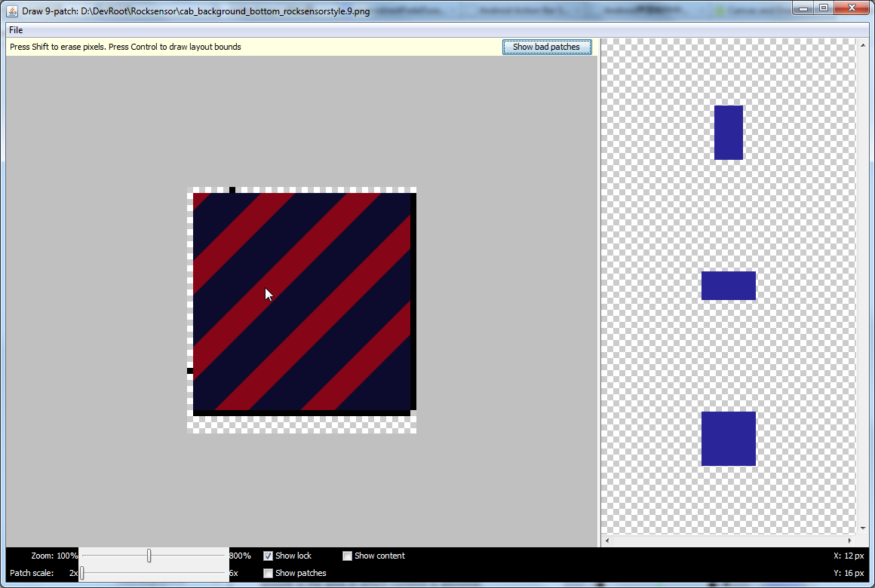Screen dimensions: 875x588
Task: Click the left black stretch marker pixel
Action: tap(190, 371)
